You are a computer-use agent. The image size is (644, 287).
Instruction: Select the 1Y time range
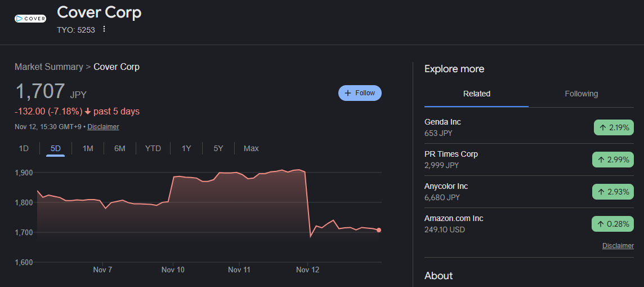186,148
